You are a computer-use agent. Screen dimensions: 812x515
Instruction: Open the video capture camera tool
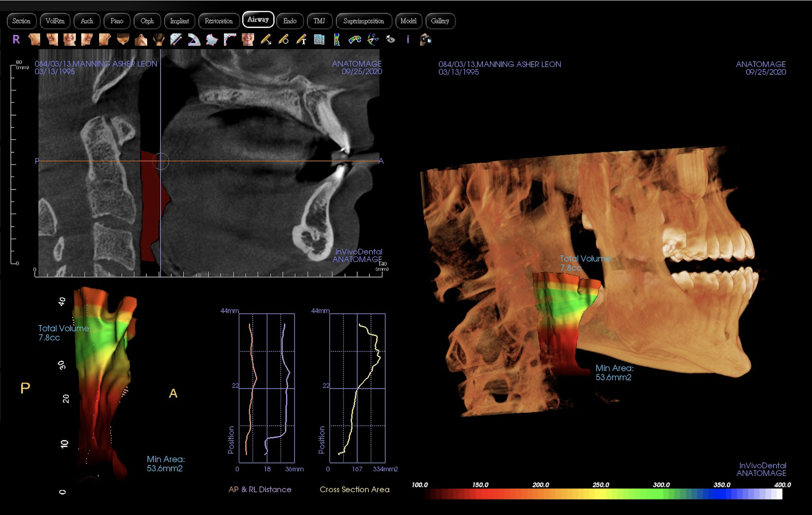426,39
